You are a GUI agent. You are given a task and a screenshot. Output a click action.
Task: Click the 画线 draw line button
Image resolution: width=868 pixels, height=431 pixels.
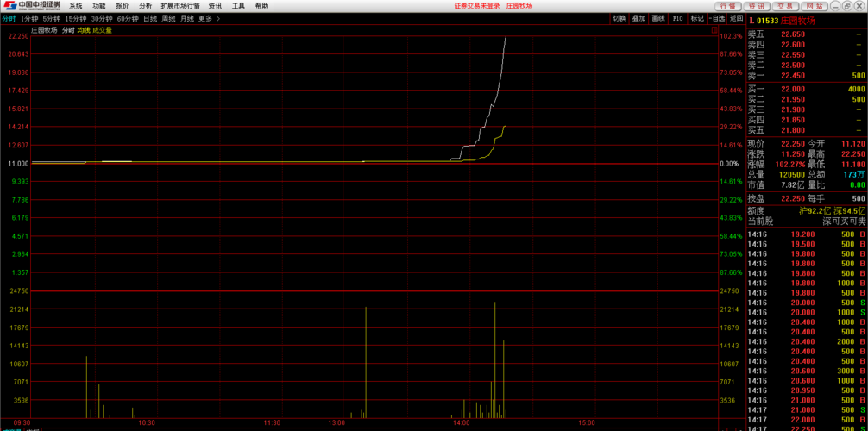coord(658,19)
